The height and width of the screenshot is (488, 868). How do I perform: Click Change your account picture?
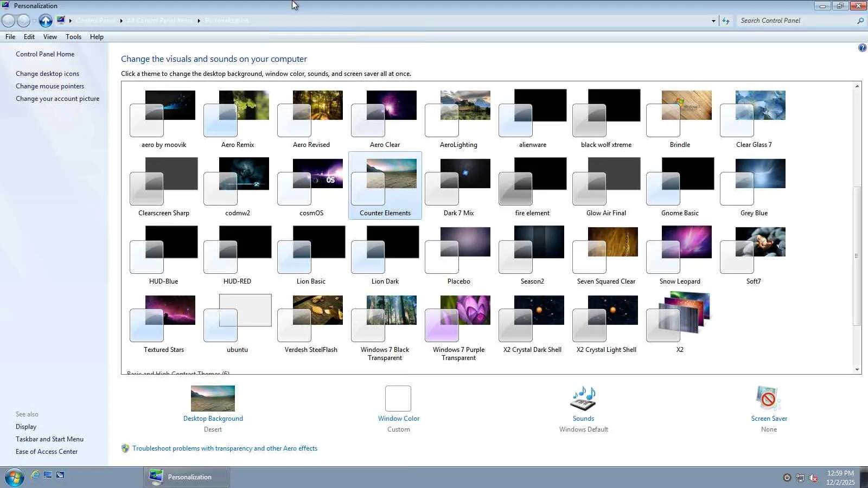[x=58, y=99]
